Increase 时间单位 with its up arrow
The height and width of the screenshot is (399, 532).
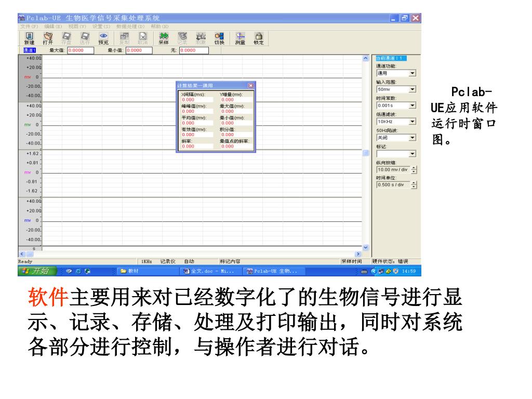tap(414, 183)
